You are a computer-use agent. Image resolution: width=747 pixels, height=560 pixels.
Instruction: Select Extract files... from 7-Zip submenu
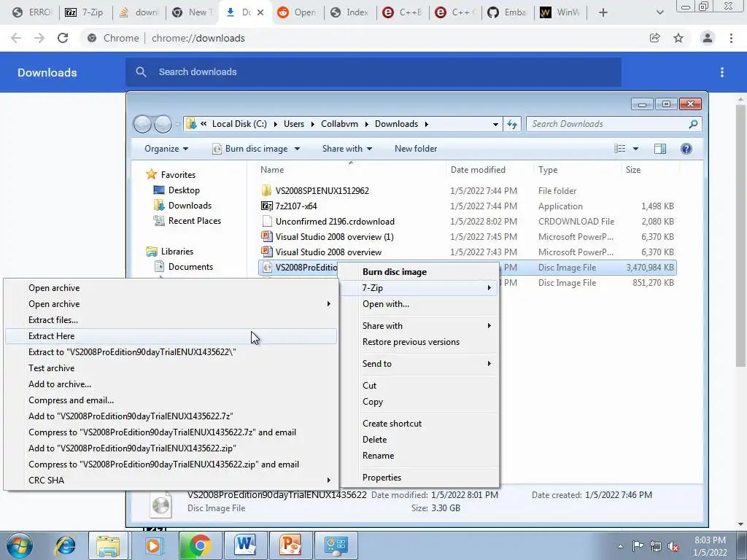[x=171, y=320]
